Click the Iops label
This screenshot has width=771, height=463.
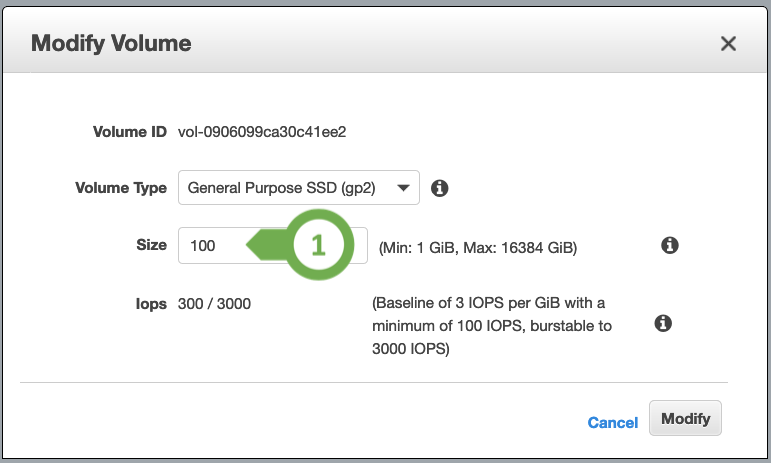pyautogui.click(x=151, y=304)
